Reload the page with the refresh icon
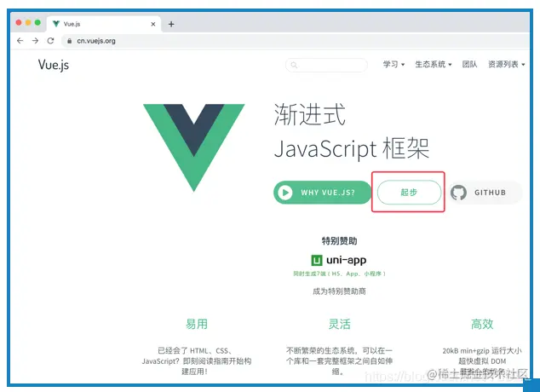540x392 pixels. click(x=50, y=41)
